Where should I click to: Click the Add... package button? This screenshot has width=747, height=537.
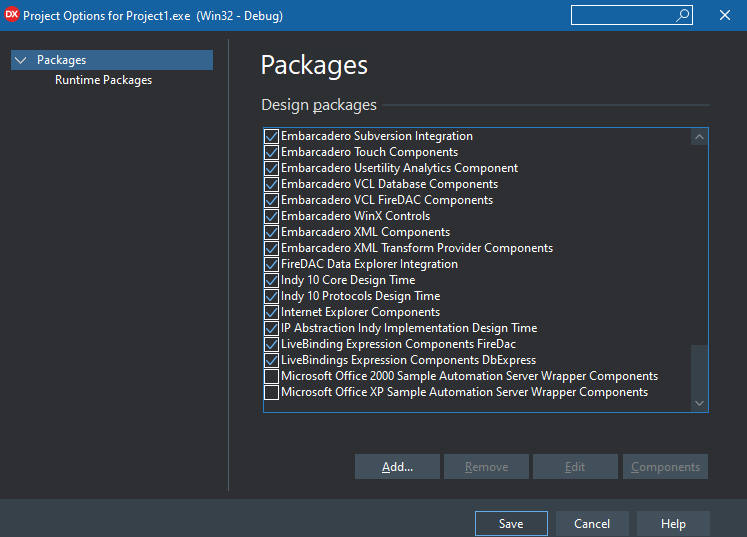pyautogui.click(x=397, y=466)
